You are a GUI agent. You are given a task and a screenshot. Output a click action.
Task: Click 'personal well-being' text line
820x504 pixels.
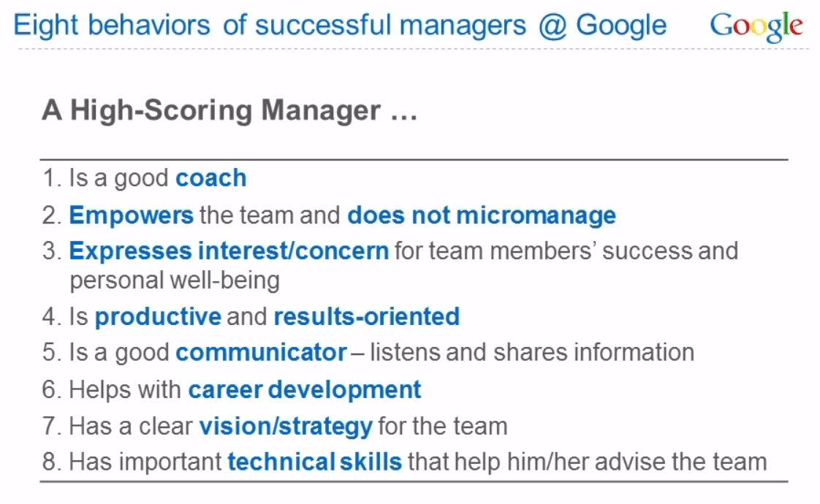pos(175,280)
